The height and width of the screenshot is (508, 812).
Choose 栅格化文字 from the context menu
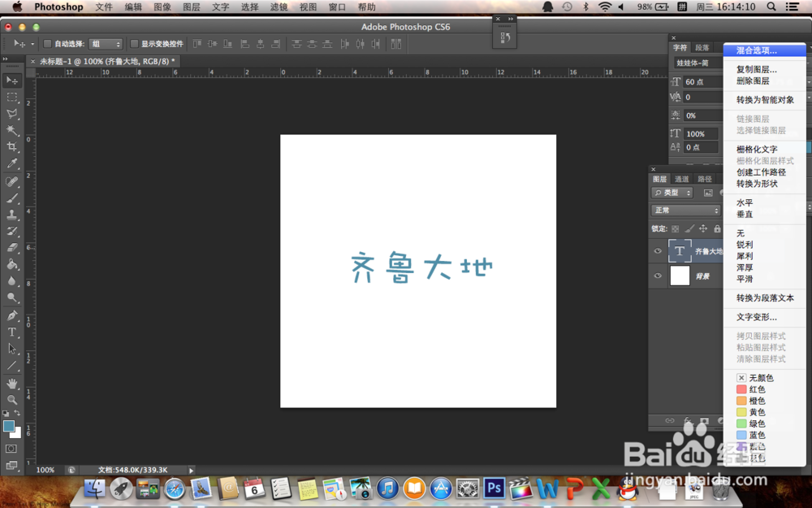coord(758,149)
